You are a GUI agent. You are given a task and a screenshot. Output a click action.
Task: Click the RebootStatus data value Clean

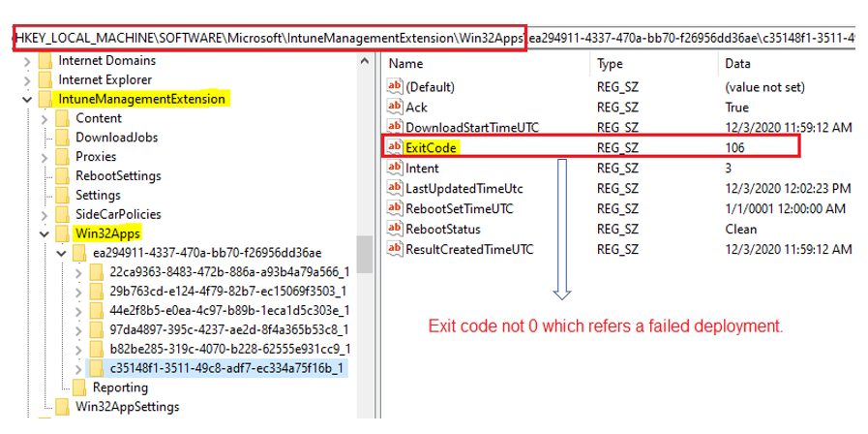pyautogui.click(x=740, y=229)
